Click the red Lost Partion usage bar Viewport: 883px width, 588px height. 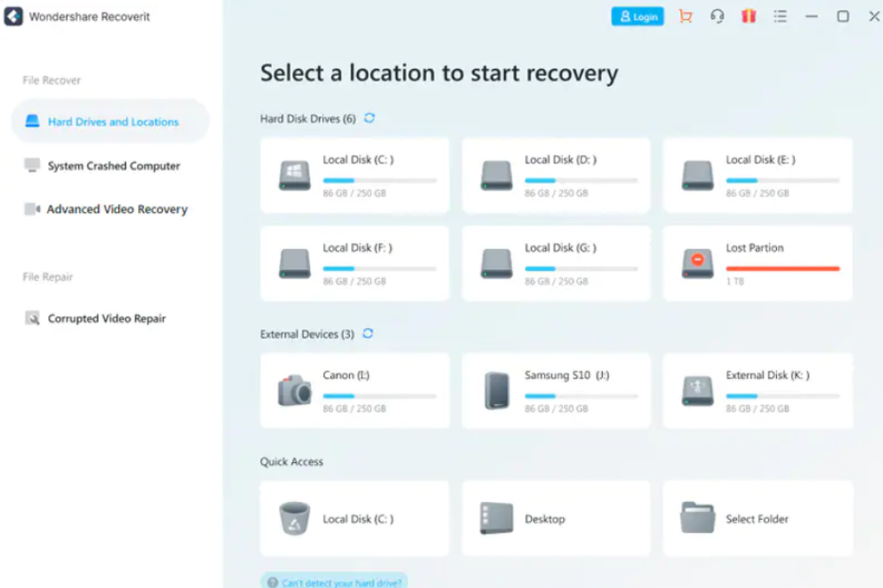click(783, 269)
